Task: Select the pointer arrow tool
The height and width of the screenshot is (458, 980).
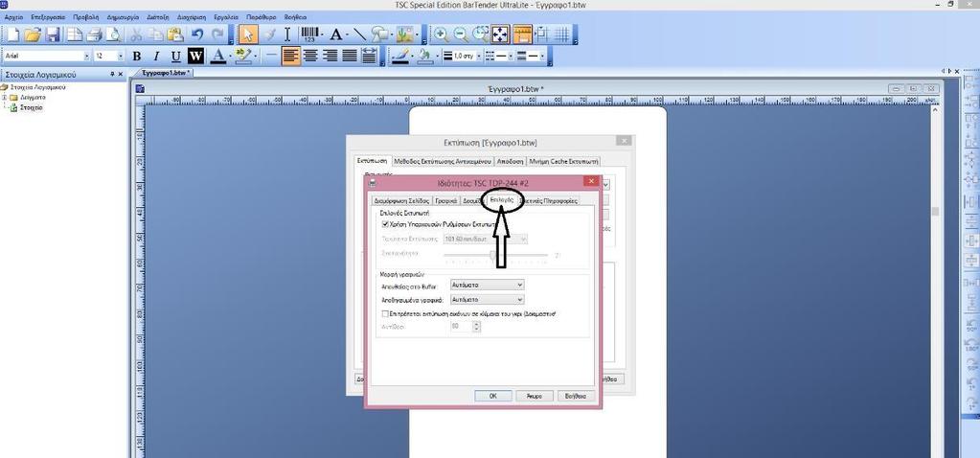Action: click(x=248, y=35)
